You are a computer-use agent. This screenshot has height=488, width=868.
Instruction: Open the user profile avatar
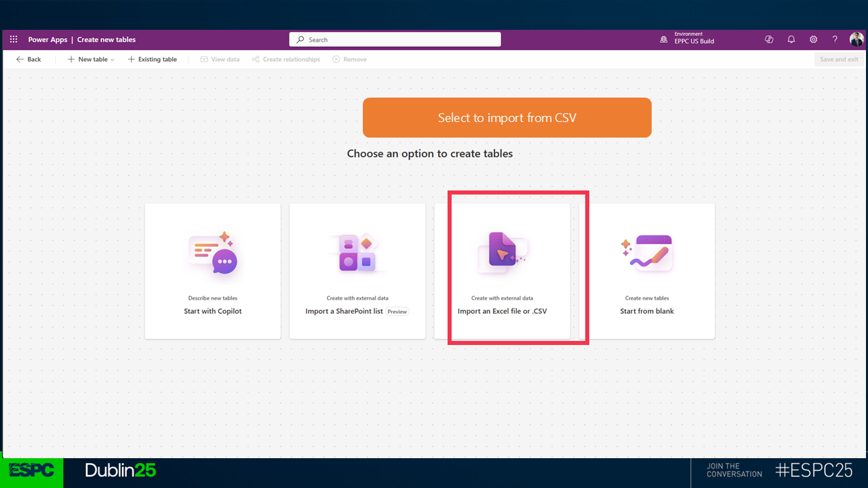856,39
